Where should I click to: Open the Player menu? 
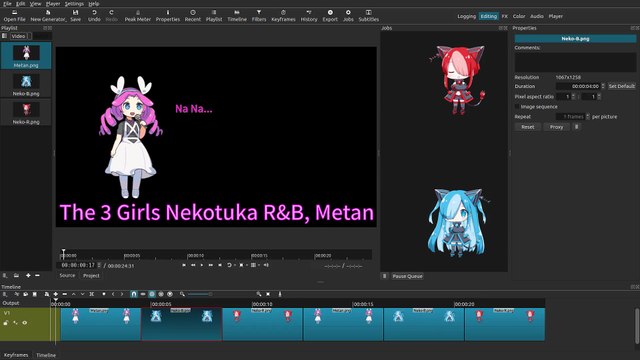[x=53, y=4]
